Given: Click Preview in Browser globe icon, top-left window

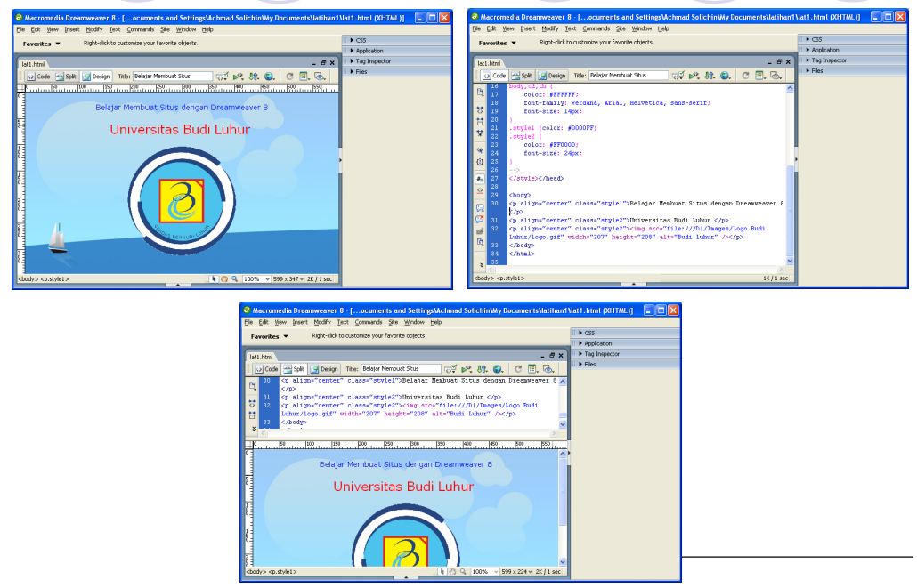Looking at the screenshot, I should tap(268, 77).
